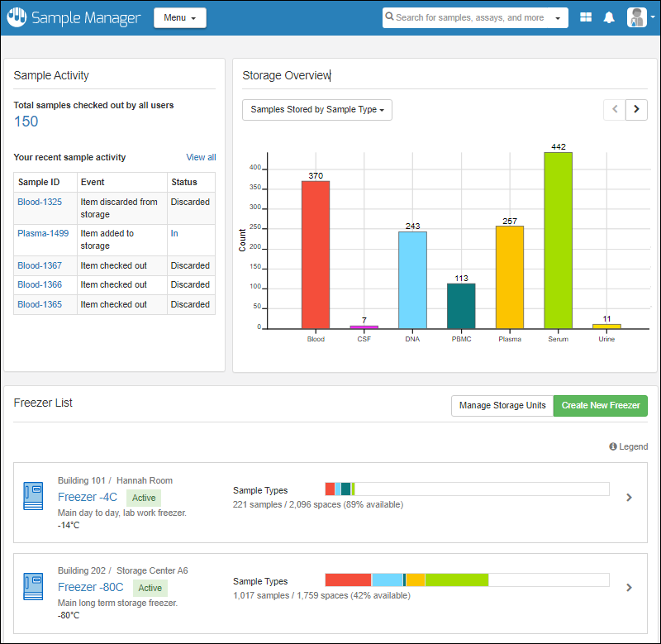661x644 pixels.
Task: Click the Legend info icon
Action: 613,446
